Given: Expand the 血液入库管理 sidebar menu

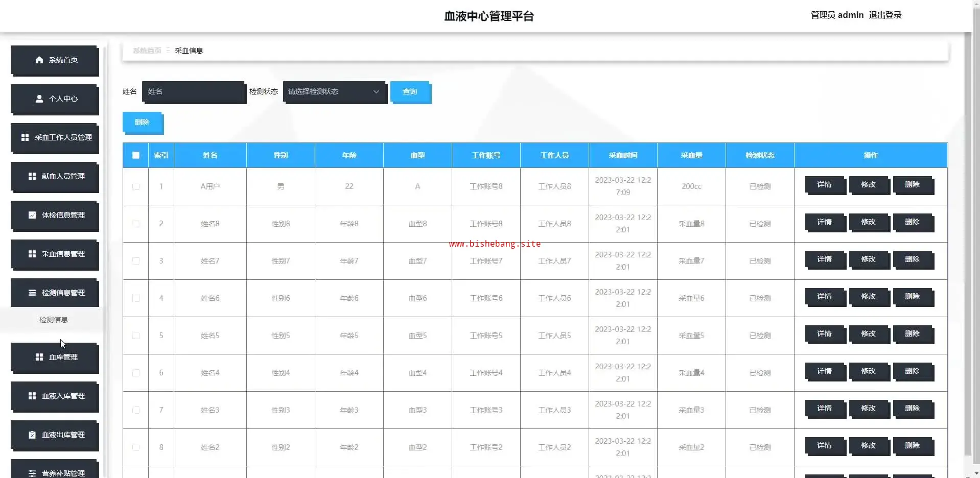Looking at the screenshot, I should (x=55, y=396).
